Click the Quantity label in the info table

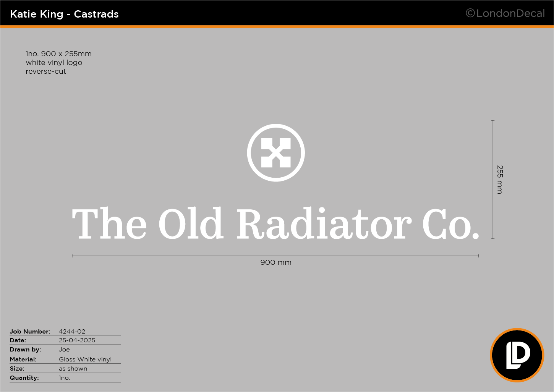pos(24,378)
